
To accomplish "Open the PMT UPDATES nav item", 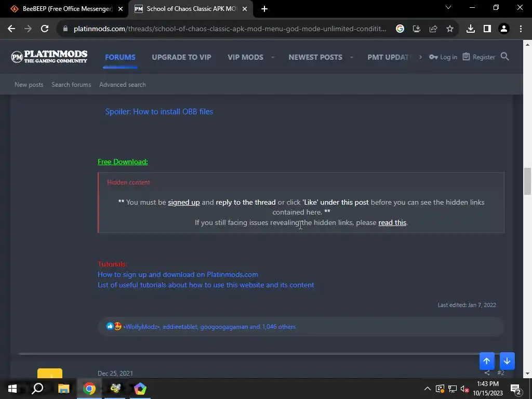I will pos(388,57).
